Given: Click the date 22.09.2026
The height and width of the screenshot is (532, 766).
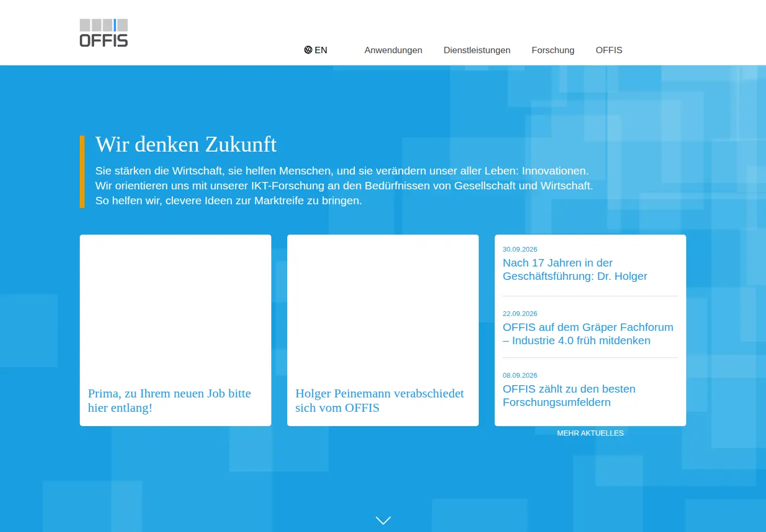Looking at the screenshot, I should [520, 314].
